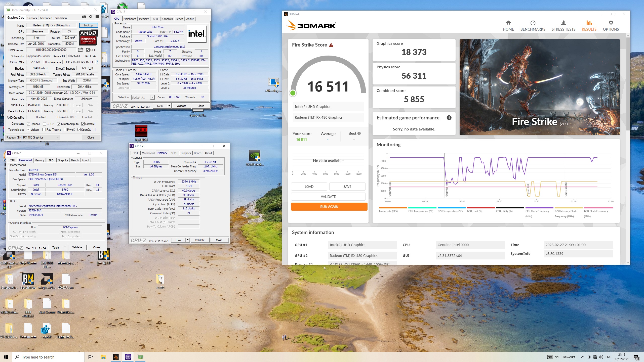644x362 pixels.
Task: Click the CPU-Z taskbar icon
Action: 128,357
